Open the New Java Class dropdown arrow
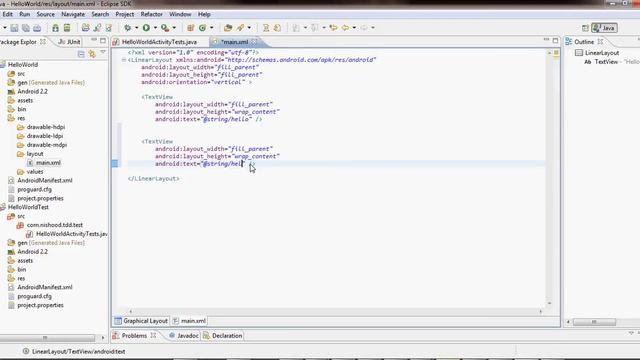This screenshot has height=360, width=640. [x=211, y=28]
